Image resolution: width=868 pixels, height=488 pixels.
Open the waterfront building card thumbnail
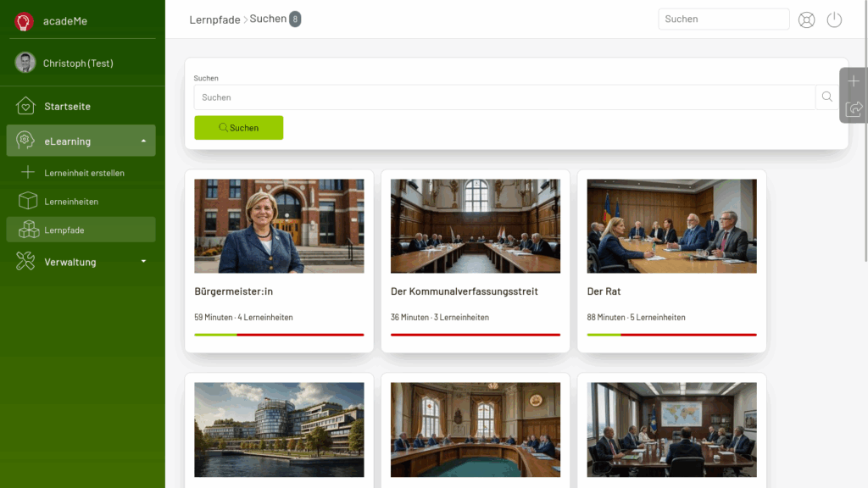tap(279, 430)
